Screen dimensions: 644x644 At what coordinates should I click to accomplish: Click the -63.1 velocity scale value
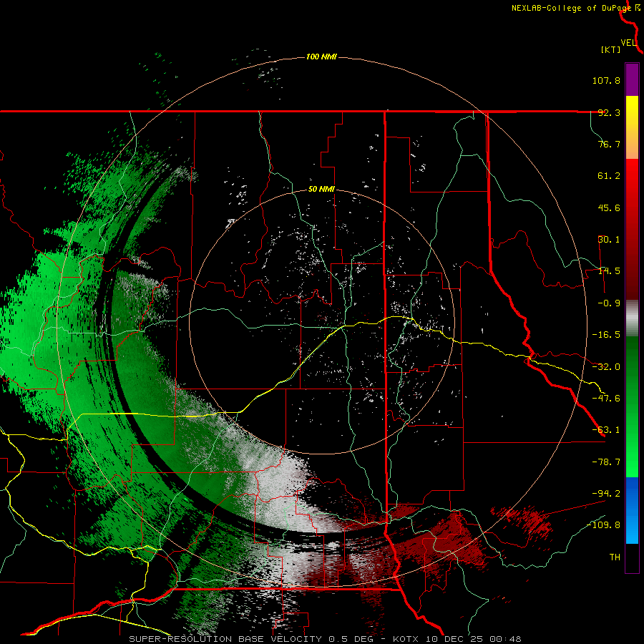point(606,430)
